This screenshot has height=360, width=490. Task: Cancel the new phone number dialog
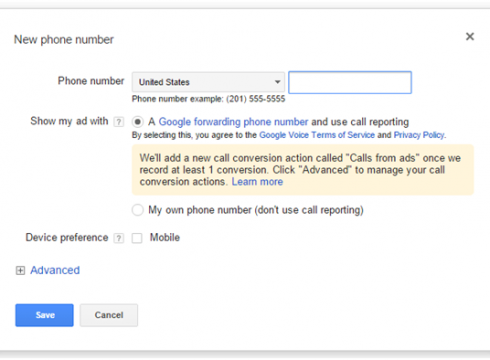[x=109, y=315]
